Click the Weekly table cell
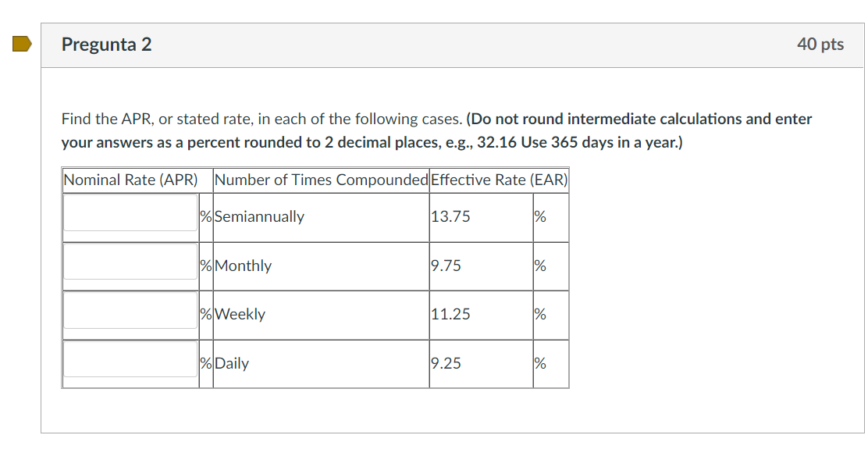This screenshot has width=868, height=460. pos(240,314)
